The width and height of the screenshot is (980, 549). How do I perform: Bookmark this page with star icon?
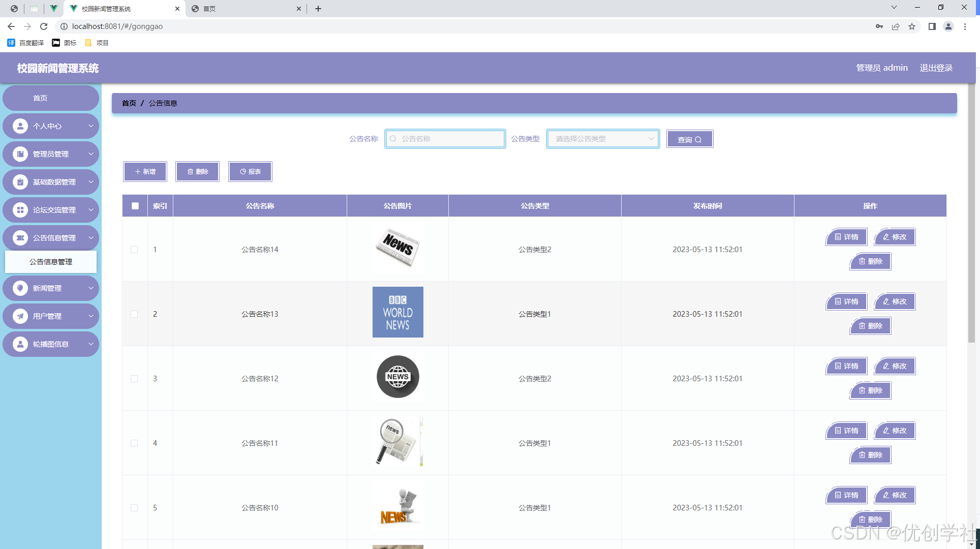pos(912,26)
